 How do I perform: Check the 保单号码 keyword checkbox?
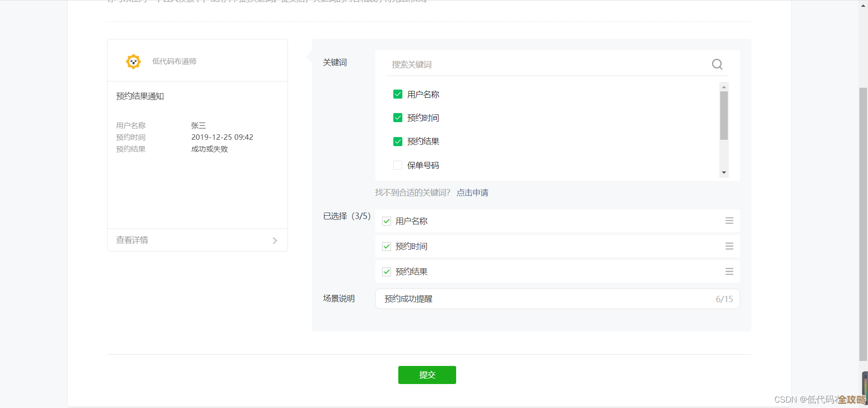click(397, 165)
